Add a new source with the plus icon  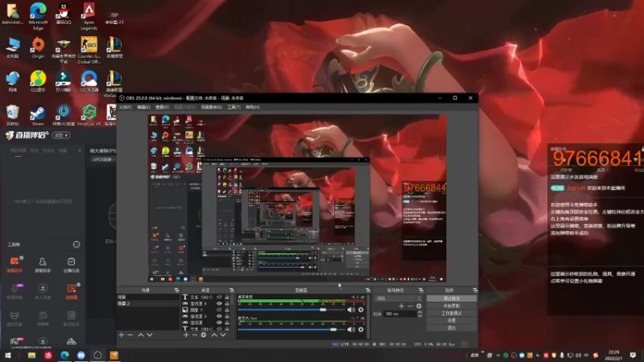(x=186, y=335)
